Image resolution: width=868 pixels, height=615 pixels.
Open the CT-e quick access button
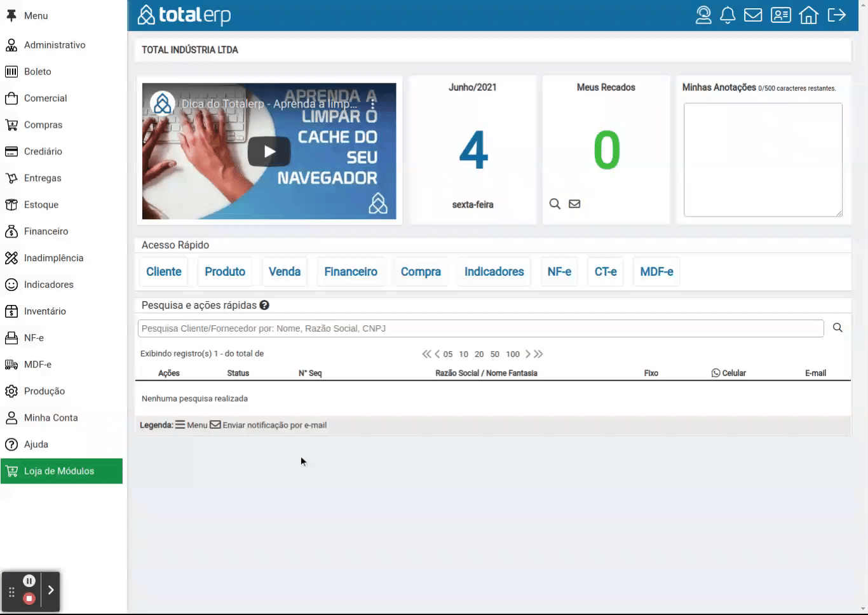[x=606, y=272]
